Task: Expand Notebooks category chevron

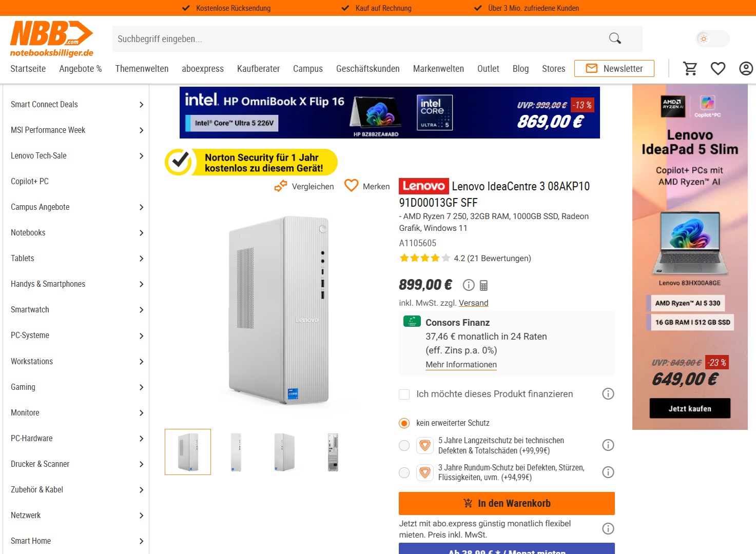Action: click(x=141, y=233)
